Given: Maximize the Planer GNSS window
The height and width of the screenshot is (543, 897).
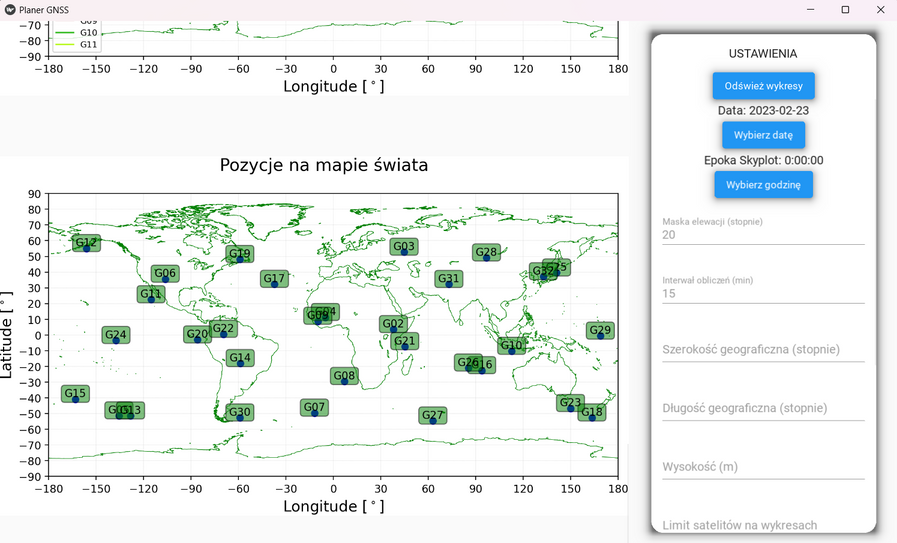Looking at the screenshot, I should tap(845, 10).
